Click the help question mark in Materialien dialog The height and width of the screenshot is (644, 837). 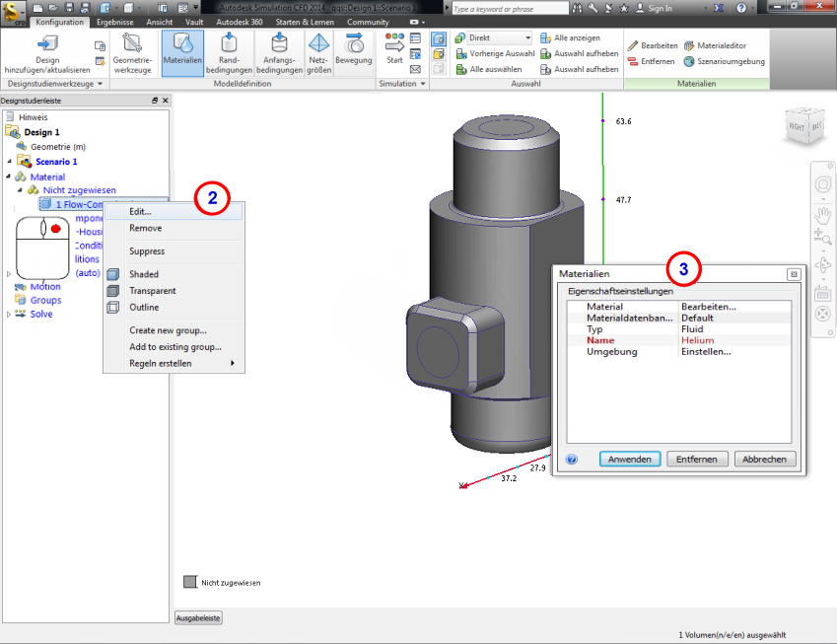(572, 460)
